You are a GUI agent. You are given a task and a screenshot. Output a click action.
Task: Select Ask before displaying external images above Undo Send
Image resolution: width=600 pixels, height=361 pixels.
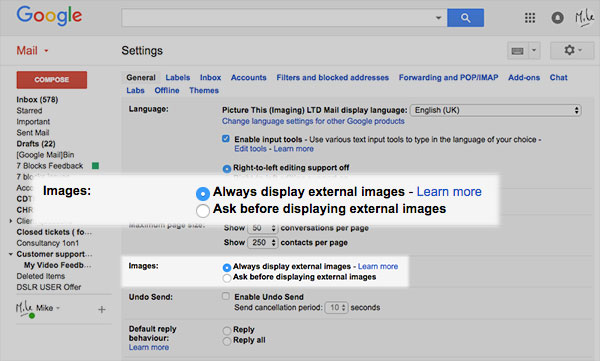227,278
